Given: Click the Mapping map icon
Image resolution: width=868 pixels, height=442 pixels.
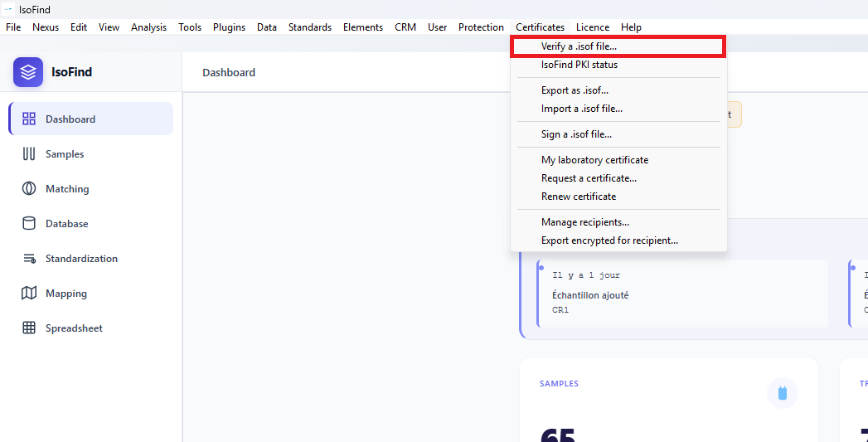Looking at the screenshot, I should pyautogui.click(x=29, y=293).
